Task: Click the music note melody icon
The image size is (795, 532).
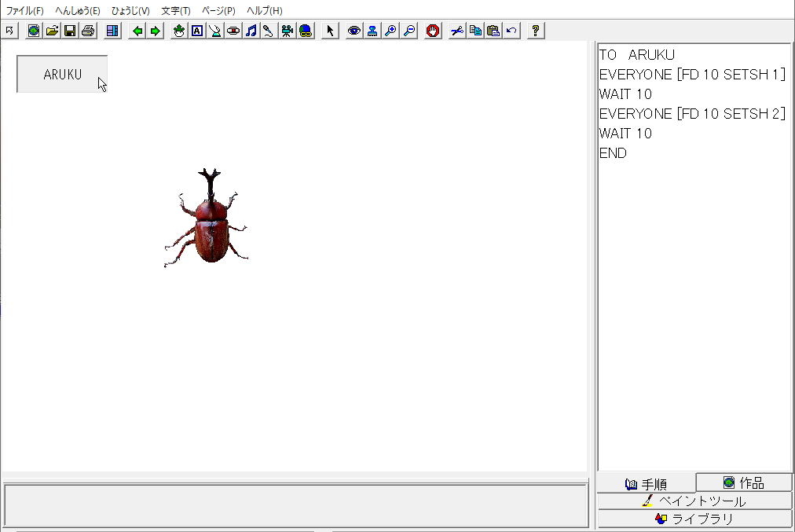Action: (x=251, y=31)
